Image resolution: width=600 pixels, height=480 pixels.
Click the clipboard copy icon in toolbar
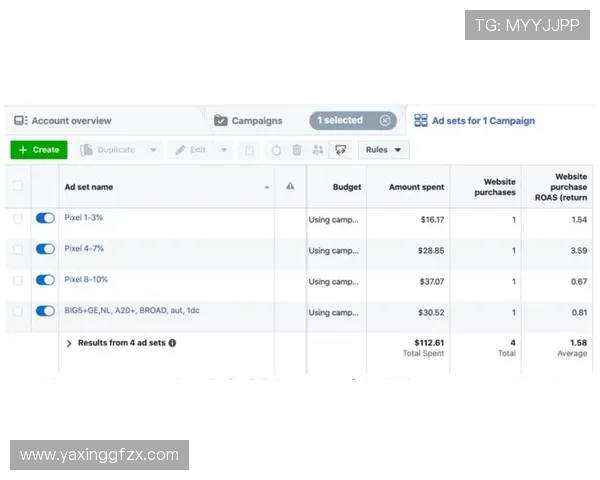(249, 150)
